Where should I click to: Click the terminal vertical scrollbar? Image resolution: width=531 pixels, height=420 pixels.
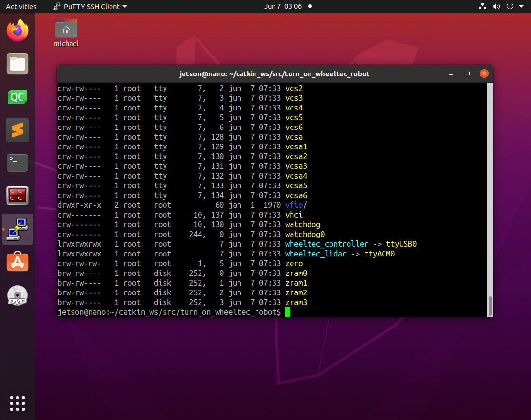coord(490,200)
